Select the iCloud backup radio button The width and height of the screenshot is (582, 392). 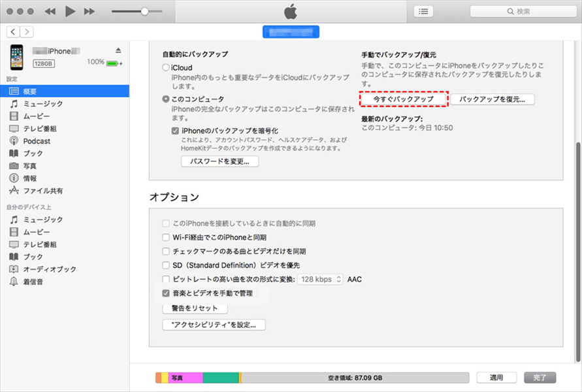(165, 67)
